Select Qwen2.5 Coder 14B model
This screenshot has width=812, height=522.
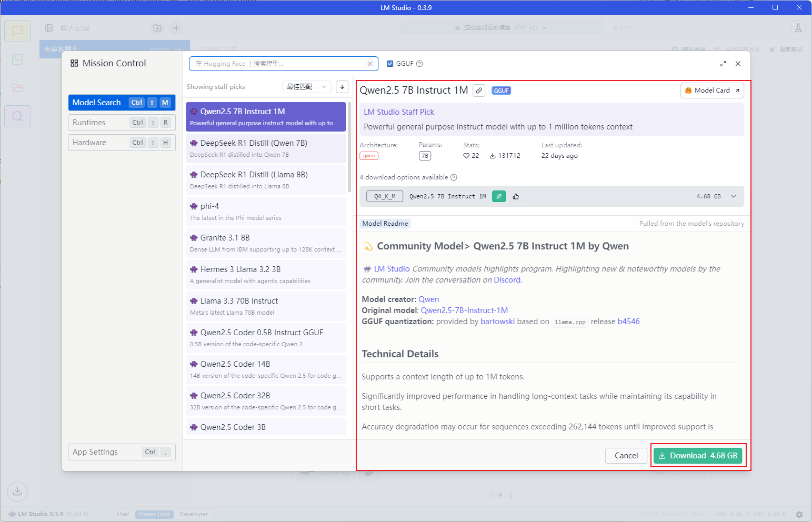(x=266, y=369)
